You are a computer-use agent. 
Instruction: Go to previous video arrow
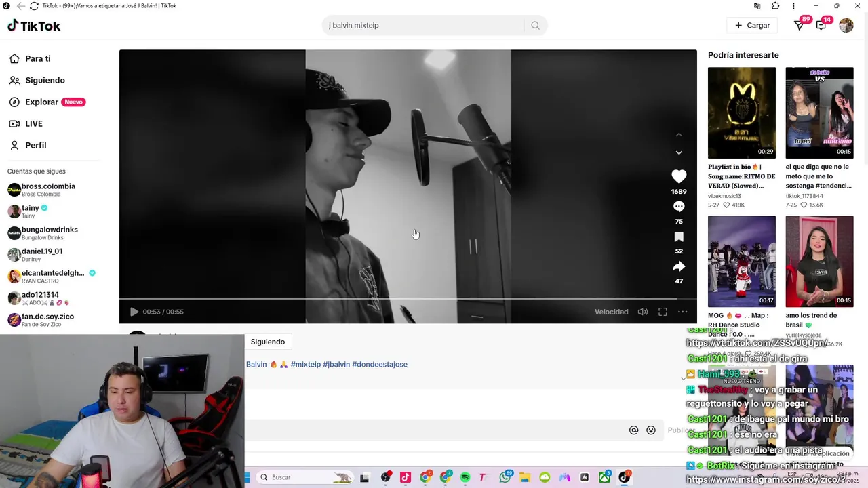coord(679,135)
